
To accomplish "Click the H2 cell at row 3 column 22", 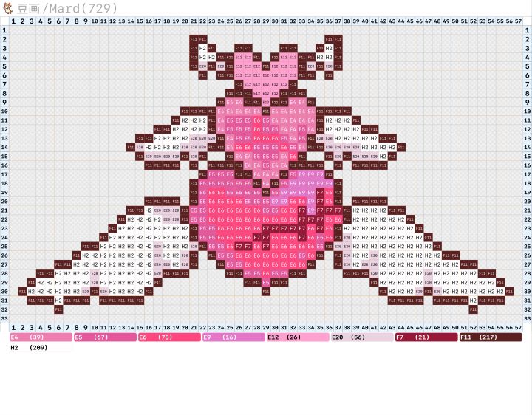I will pyautogui.click(x=203, y=48).
